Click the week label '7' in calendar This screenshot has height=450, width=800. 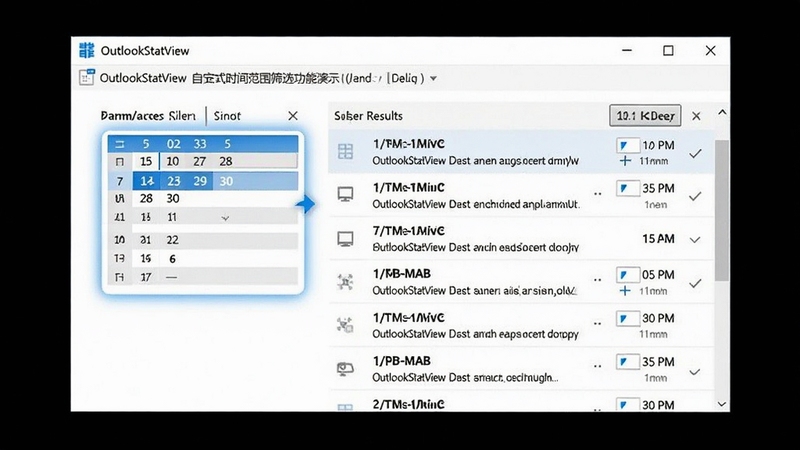coord(120,181)
